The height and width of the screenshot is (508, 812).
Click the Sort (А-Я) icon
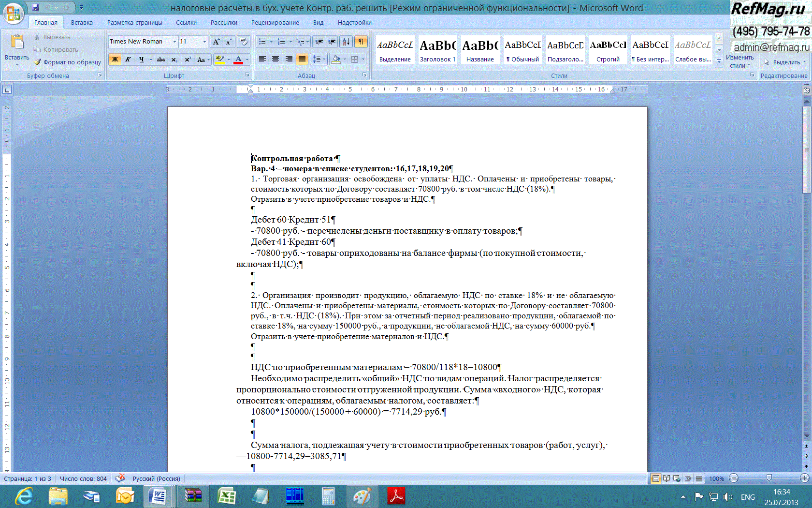coord(346,42)
